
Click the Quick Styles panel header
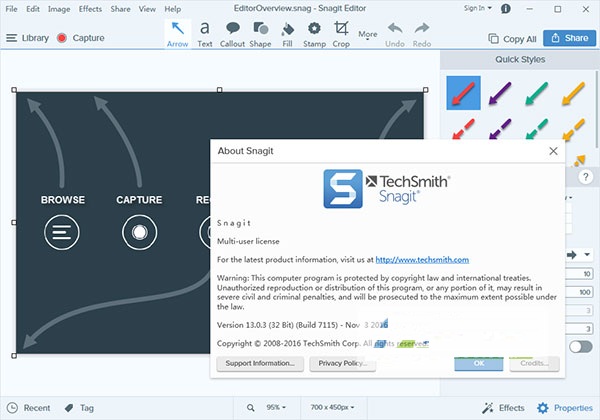(x=520, y=60)
